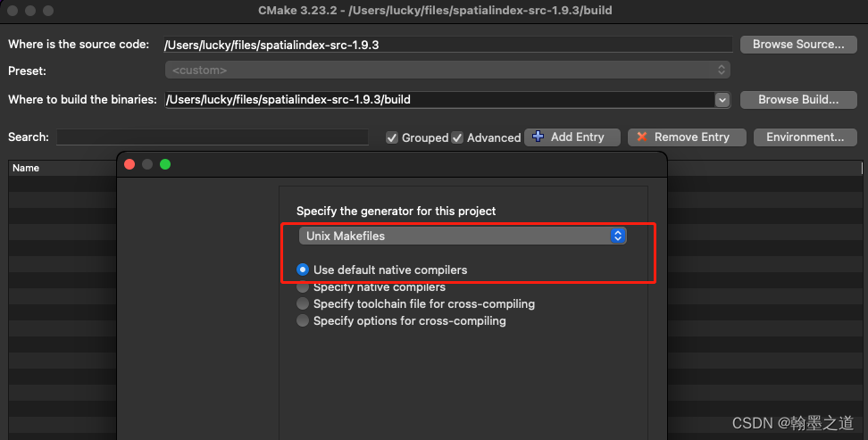Toggle the Grouped checkbox
This screenshot has width=868, height=440.
pos(392,137)
